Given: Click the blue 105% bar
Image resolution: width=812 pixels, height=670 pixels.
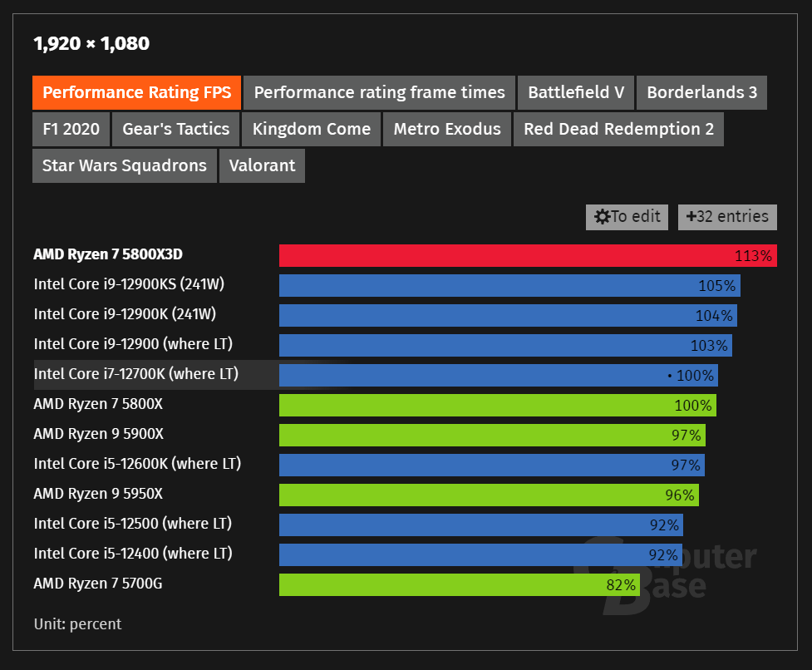Looking at the screenshot, I should (x=509, y=286).
